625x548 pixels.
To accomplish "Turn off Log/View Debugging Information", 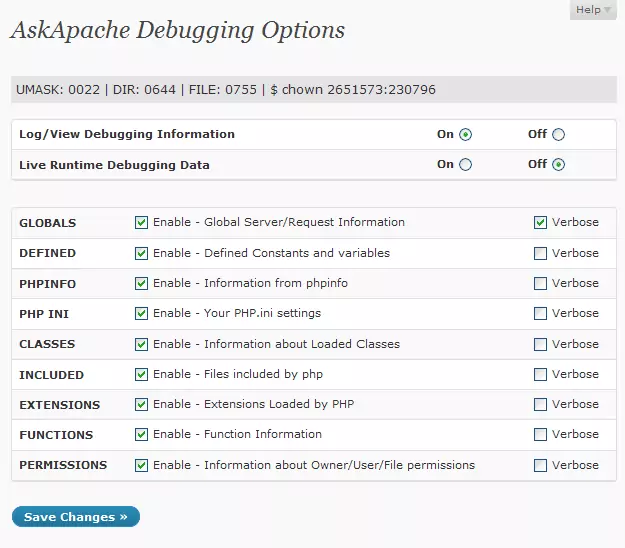I will pos(558,135).
